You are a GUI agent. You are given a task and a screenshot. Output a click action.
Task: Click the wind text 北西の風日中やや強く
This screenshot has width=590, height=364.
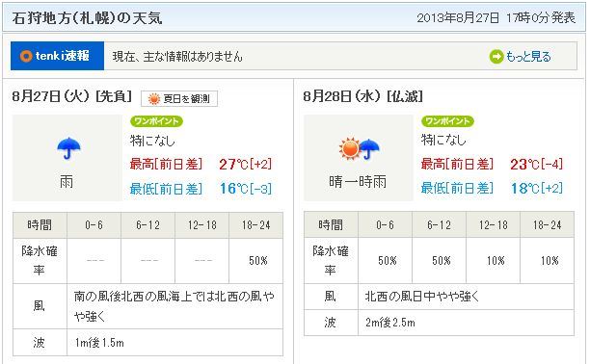pos(422,297)
